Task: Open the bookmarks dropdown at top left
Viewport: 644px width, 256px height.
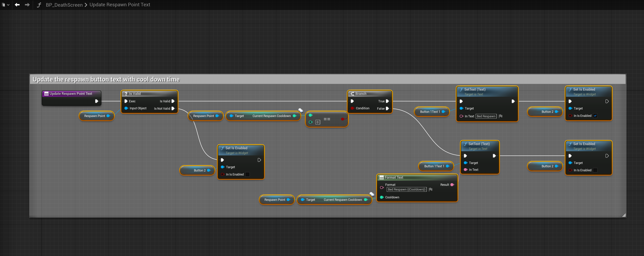Action: (x=5, y=5)
